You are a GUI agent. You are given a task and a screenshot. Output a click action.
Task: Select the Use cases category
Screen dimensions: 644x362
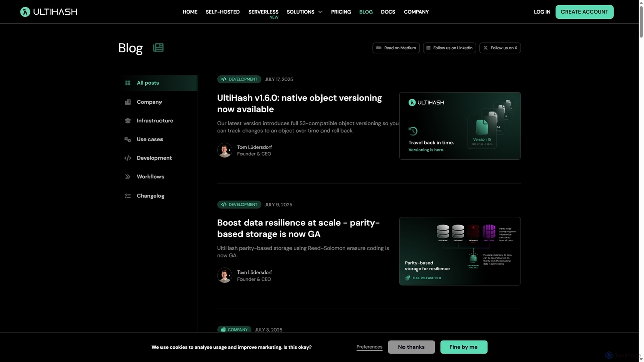click(158, 139)
